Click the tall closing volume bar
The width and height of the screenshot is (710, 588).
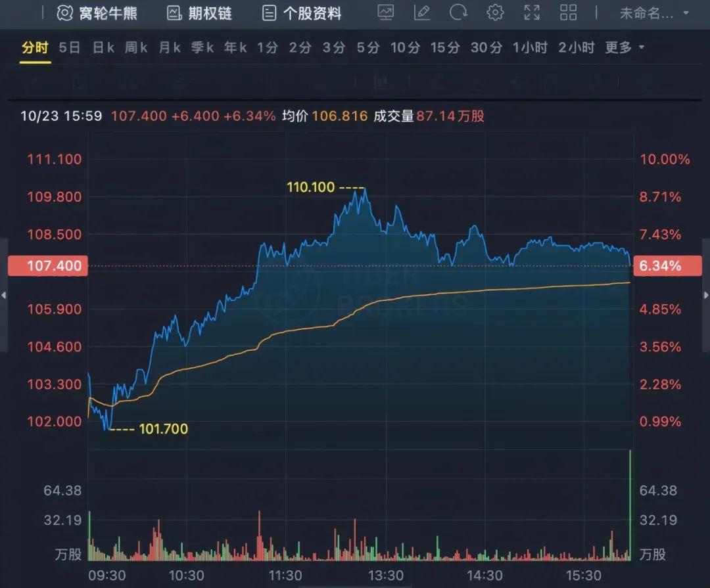630,505
